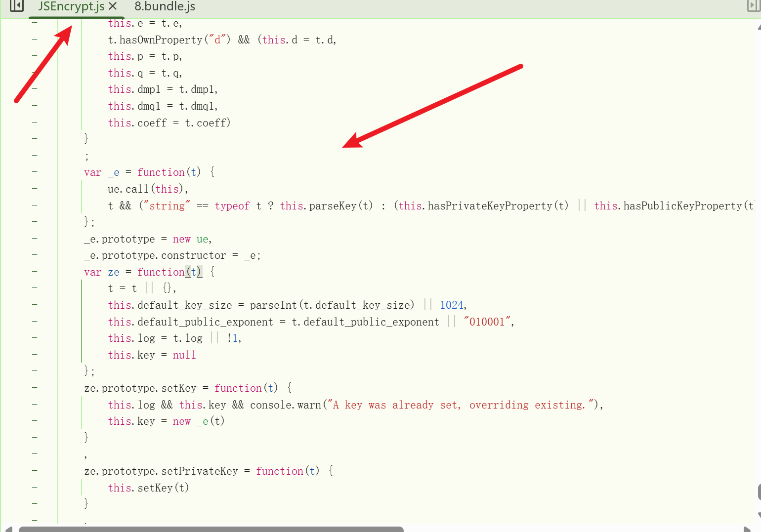Click the vertical scrollbar thumb on right
This screenshot has height=532, width=761.
(x=759, y=492)
